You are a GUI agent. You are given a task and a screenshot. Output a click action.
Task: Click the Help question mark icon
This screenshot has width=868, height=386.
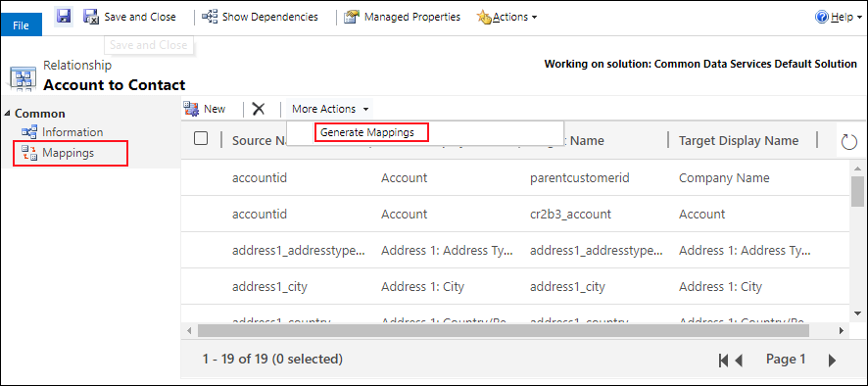pos(822,18)
